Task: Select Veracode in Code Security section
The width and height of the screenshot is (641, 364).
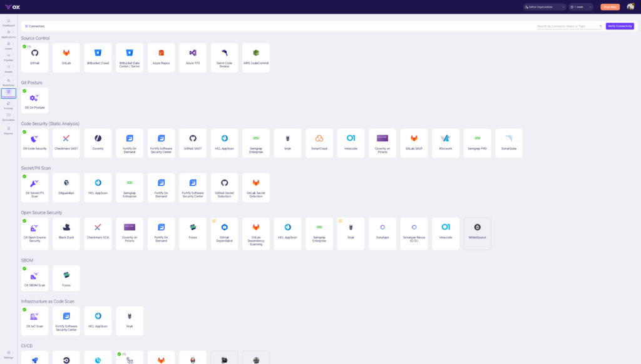Action: point(351,143)
